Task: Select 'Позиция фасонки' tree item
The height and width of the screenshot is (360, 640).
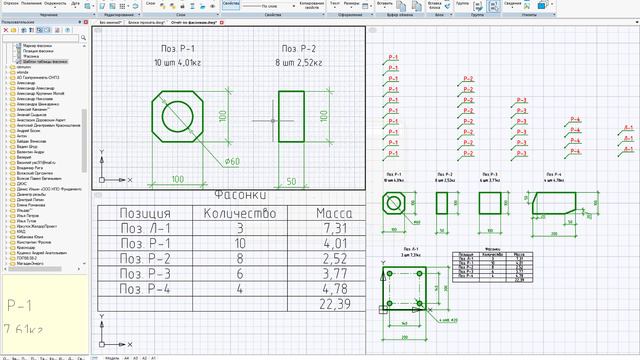Action: coord(38,51)
